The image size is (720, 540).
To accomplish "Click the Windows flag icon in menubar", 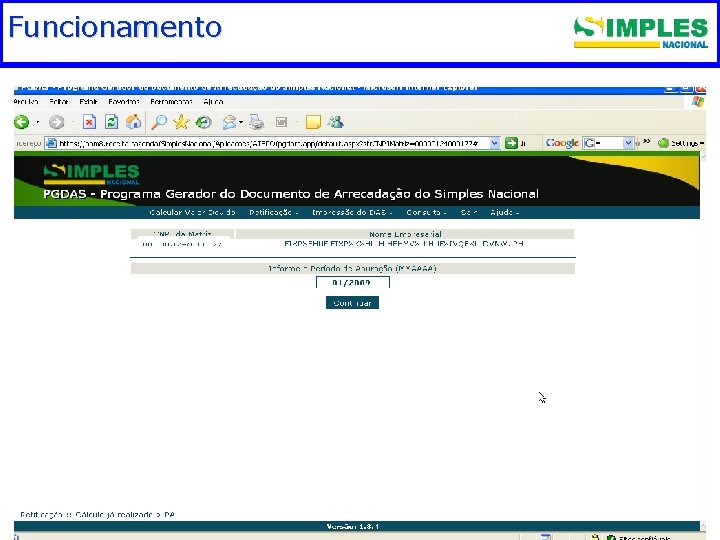I will coord(698,101).
